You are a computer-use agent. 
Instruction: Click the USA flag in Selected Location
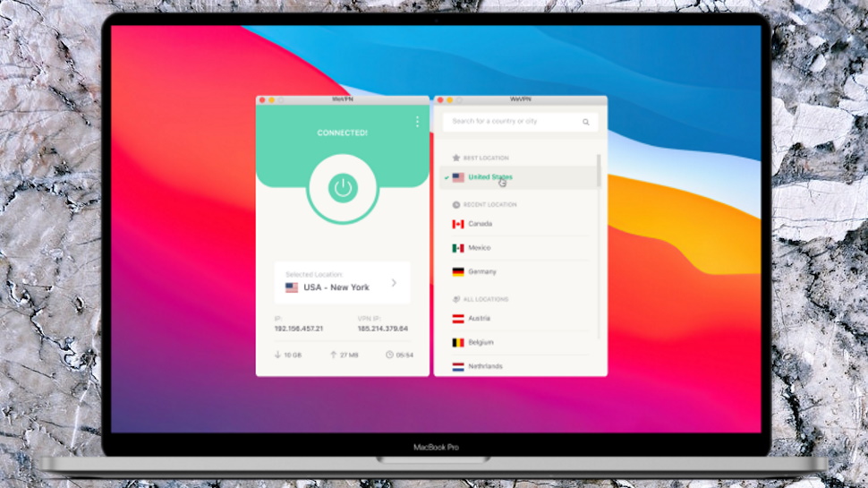tap(292, 287)
